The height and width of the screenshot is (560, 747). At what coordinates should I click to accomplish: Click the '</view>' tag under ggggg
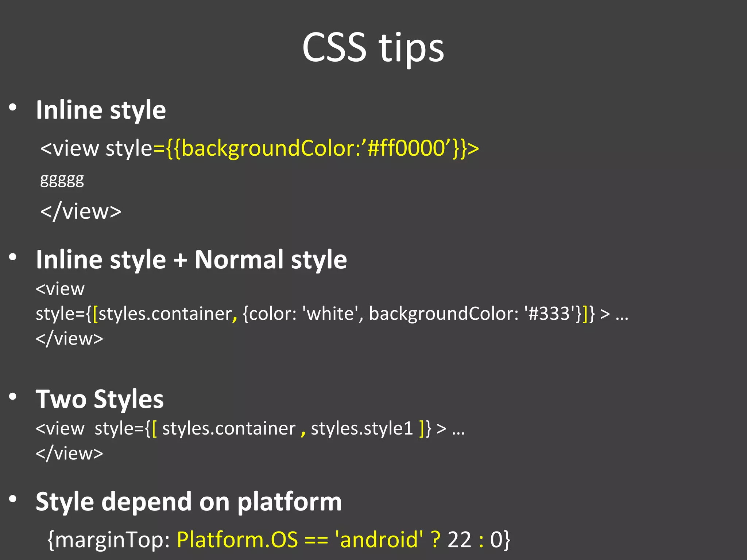click(x=81, y=211)
